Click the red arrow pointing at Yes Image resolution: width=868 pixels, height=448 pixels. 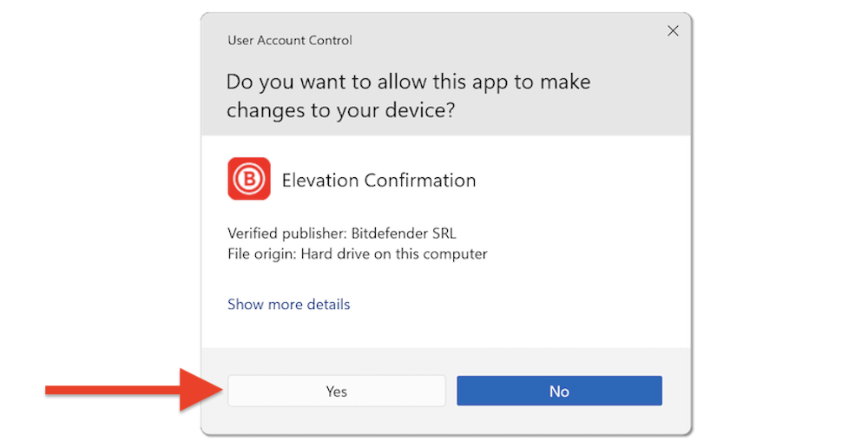click(130, 390)
